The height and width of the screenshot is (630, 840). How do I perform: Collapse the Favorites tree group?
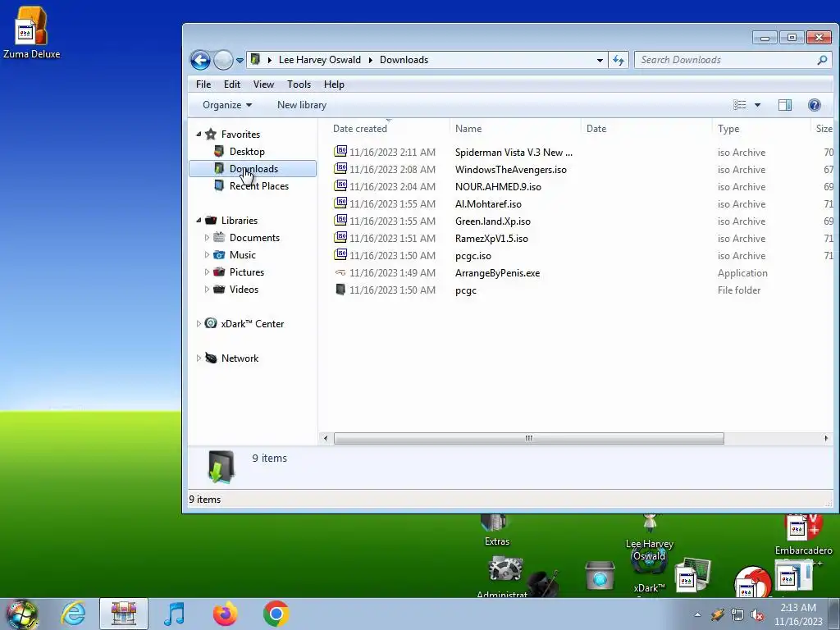199,134
